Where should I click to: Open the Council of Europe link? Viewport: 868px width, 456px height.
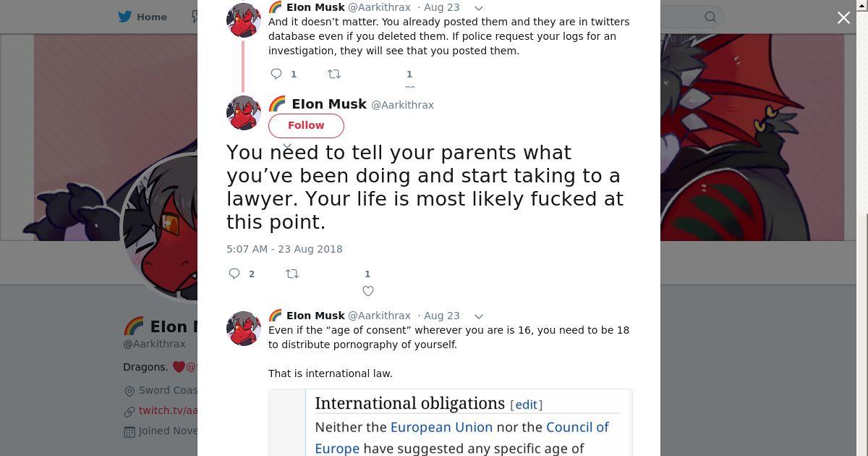pos(577,427)
